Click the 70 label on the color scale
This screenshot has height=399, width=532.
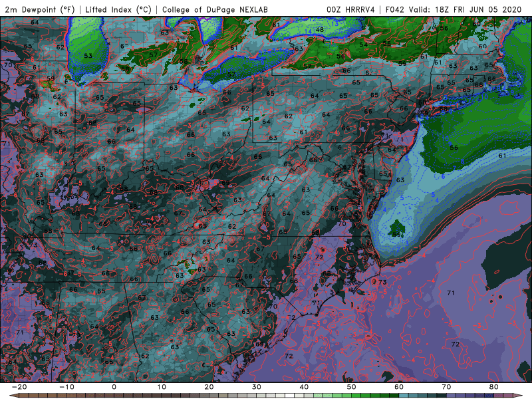click(x=446, y=387)
